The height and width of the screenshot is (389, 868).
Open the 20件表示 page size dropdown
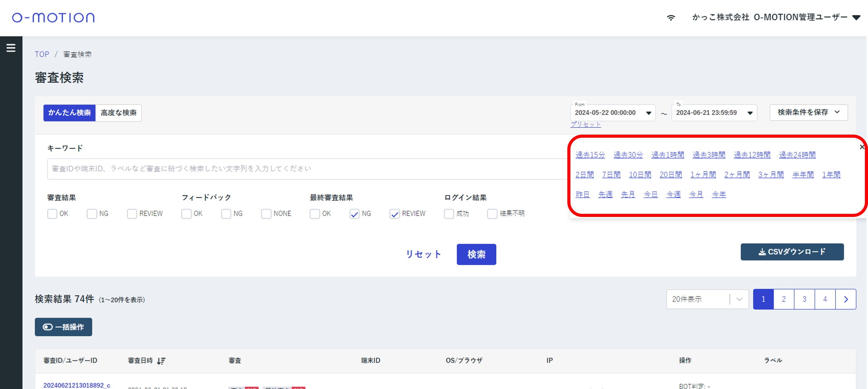pyautogui.click(x=707, y=299)
